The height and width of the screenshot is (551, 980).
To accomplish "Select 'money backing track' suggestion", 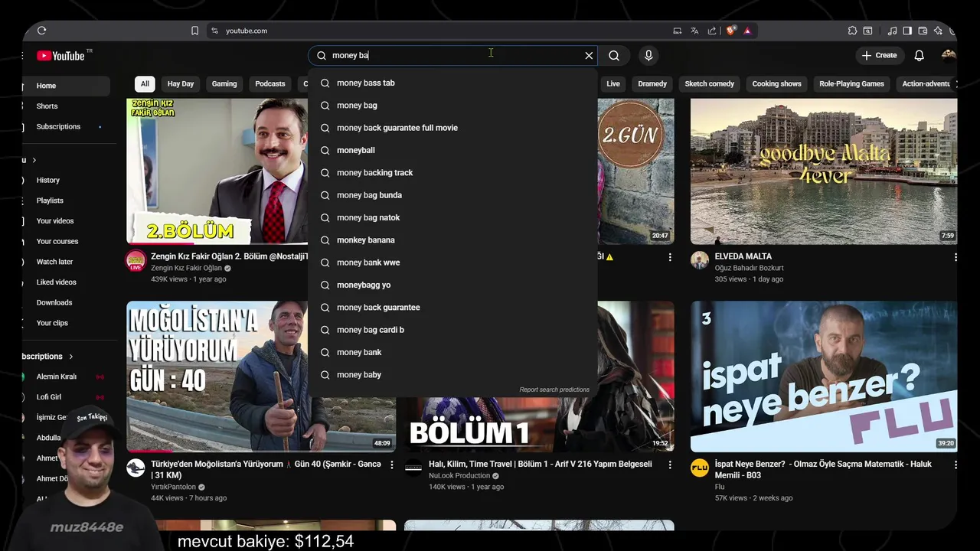I will pos(452,173).
